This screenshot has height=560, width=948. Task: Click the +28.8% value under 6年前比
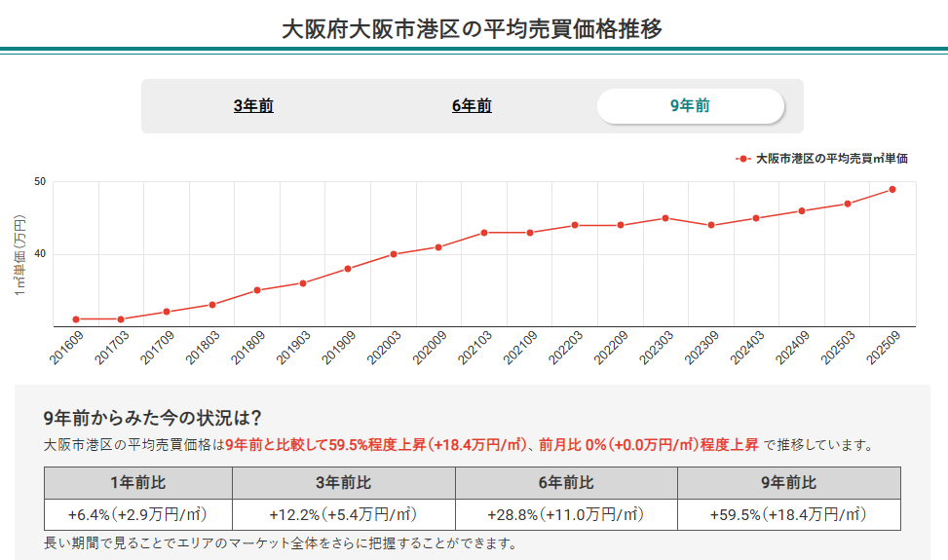[565, 514]
